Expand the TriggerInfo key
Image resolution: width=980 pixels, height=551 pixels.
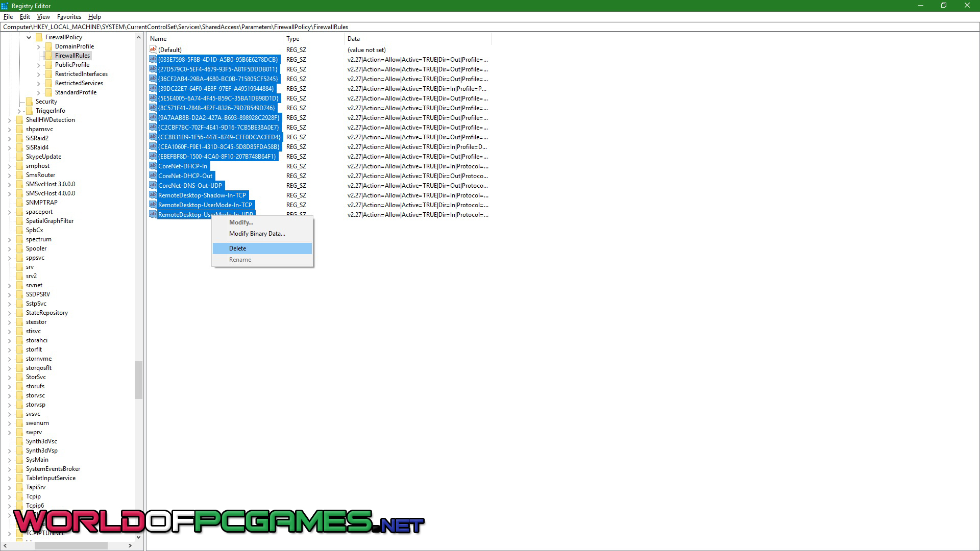pyautogui.click(x=19, y=111)
